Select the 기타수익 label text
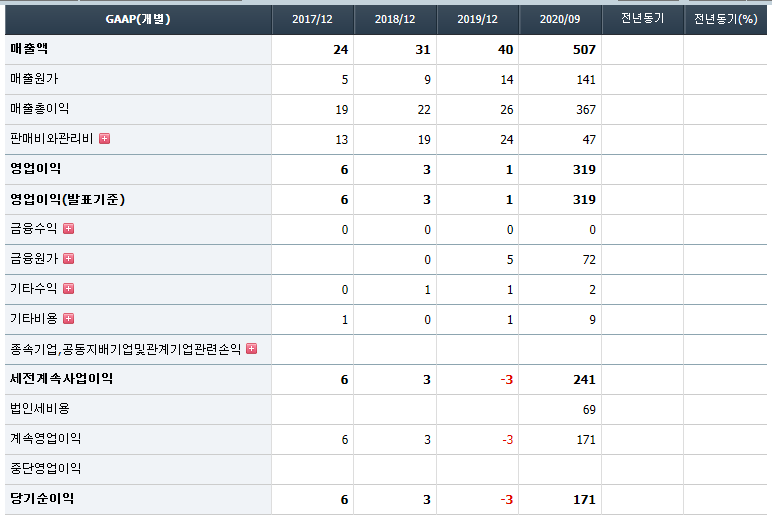Image resolution: width=772 pixels, height=523 pixels. pyautogui.click(x=34, y=289)
